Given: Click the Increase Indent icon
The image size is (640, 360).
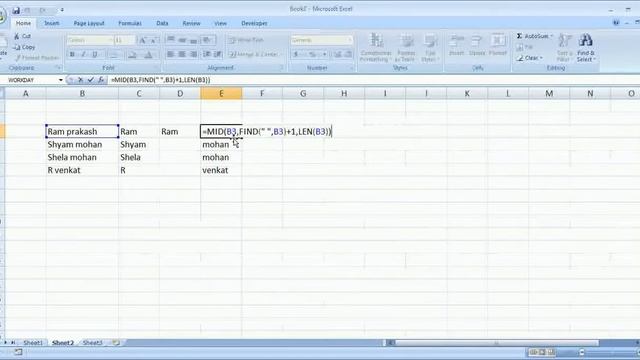Looking at the screenshot, I should click(x=218, y=54).
